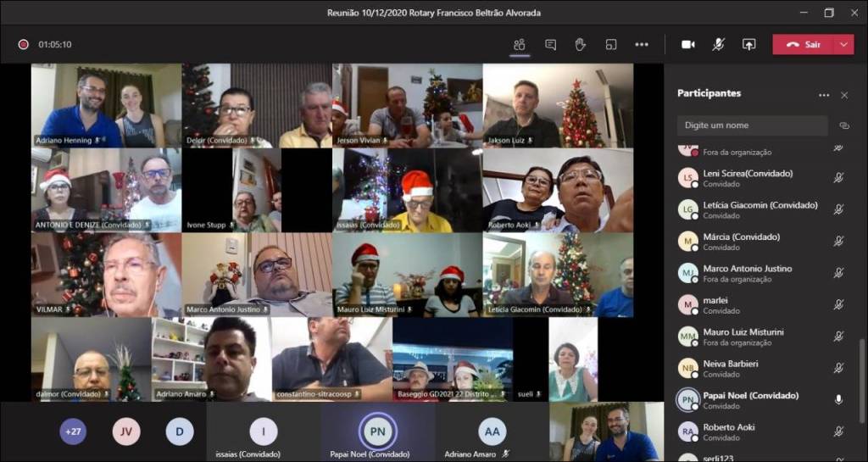Screen dimensions: 868x462
Task: Click the show participants icon in toolbar
Action: click(x=520, y=44)
